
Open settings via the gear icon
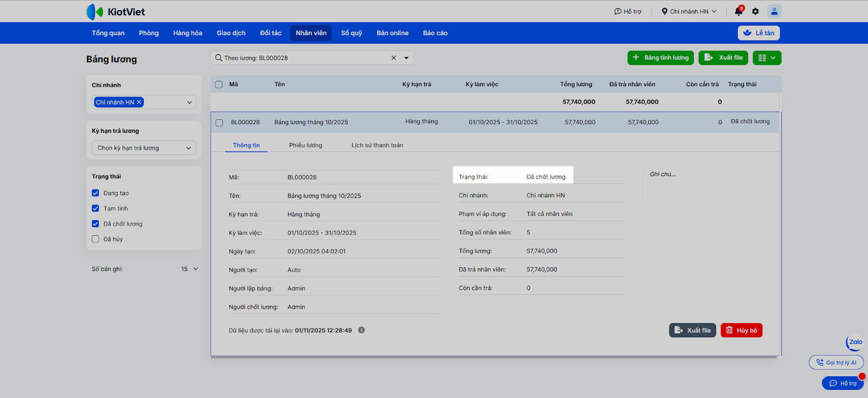(x=755, y=11)
